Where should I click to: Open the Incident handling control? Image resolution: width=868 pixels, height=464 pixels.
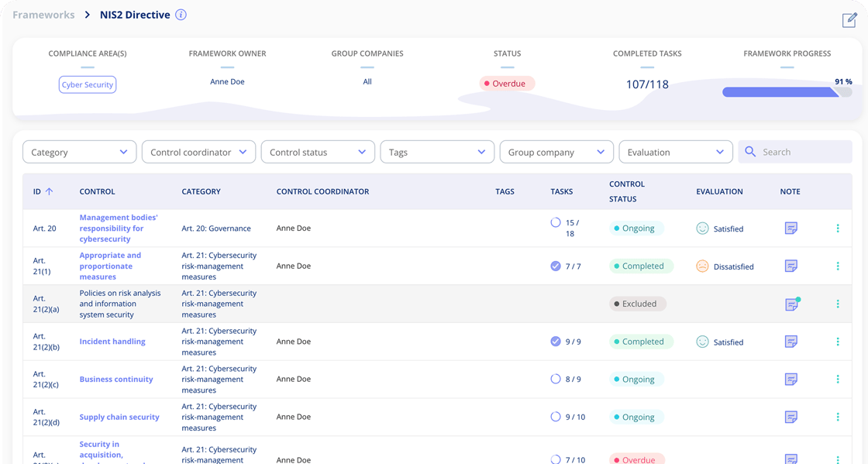pyautogui.click(x=112, y=342)
